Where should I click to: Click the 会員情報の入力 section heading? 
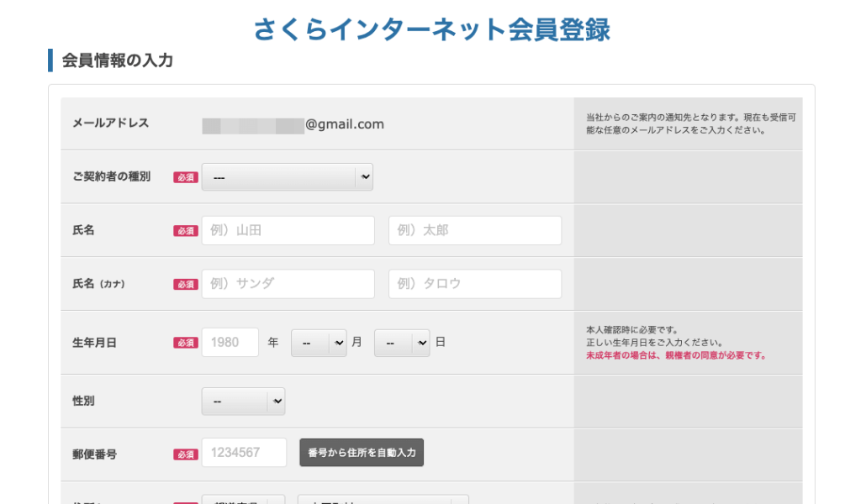tap(118, 60)
